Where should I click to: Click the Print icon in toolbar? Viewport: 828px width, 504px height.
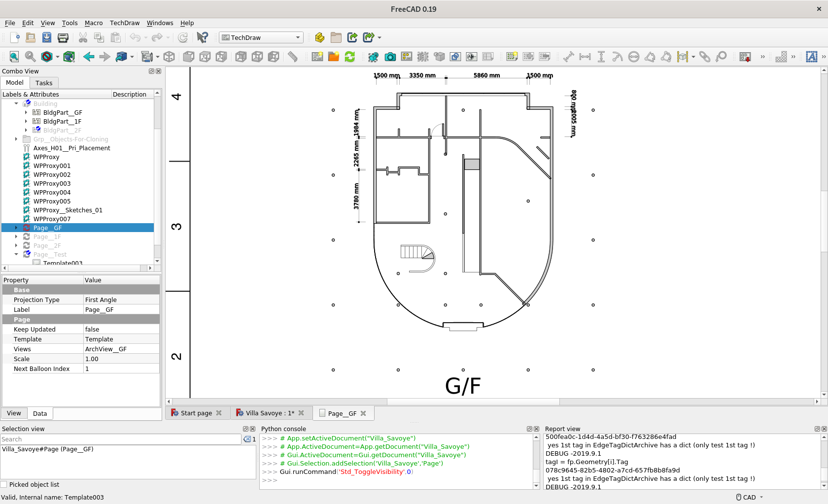(x=63, y=37)
